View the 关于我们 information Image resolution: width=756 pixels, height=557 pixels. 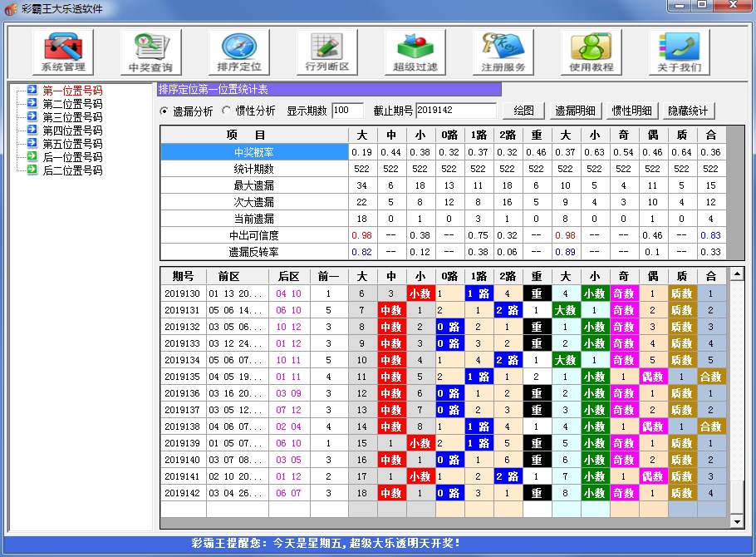tap(678, 51)
